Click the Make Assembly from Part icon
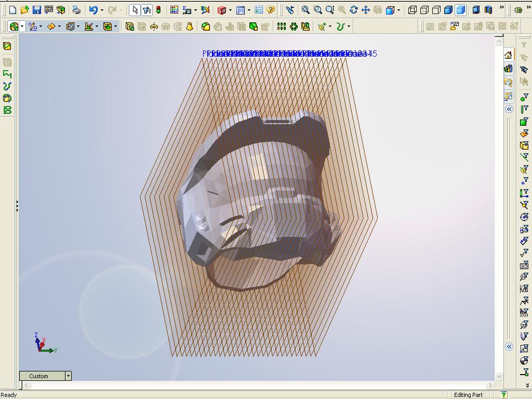The width and height of the screenshot is (532, 399). [x=61, y=10]
